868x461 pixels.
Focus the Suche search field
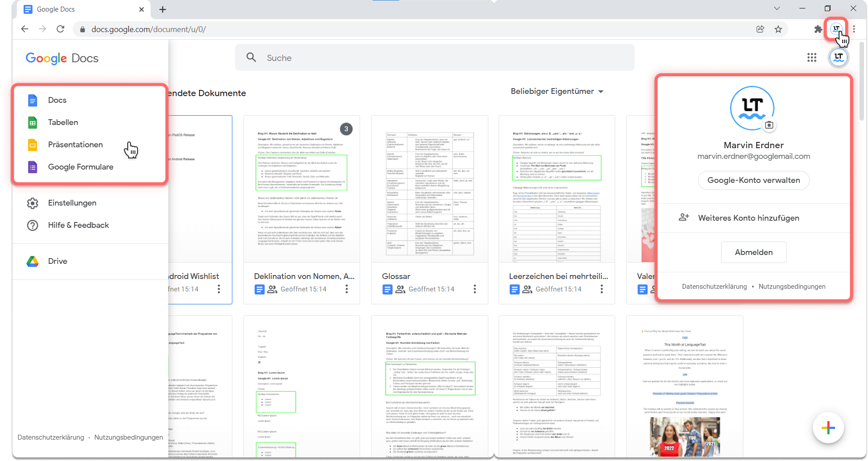pos(434,58)
